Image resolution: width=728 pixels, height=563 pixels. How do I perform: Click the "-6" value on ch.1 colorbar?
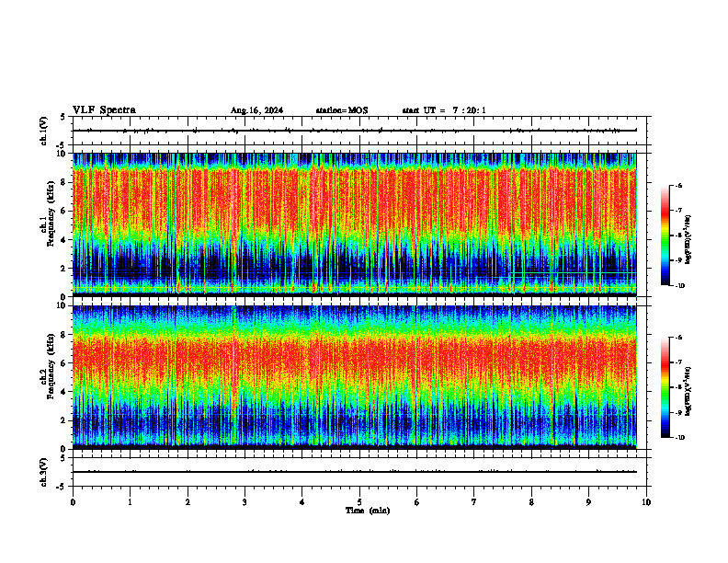click(x=678, y=186)
